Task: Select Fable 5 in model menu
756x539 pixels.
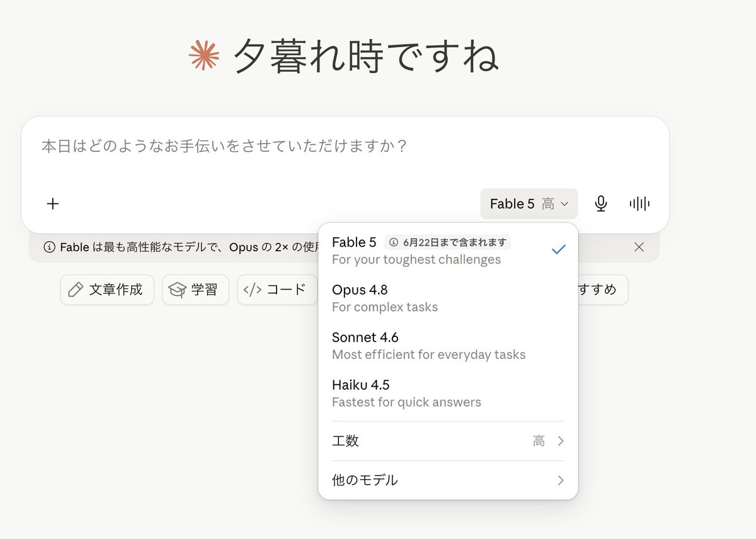Action: click(448, 250)
